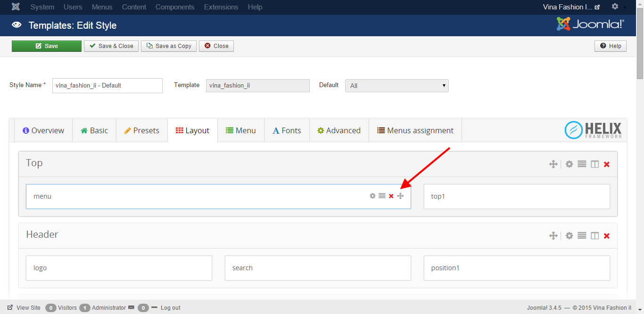Open the admin gear dropdown at top right
This screenshot has width=644, height=314.
(x=618, y=7)
